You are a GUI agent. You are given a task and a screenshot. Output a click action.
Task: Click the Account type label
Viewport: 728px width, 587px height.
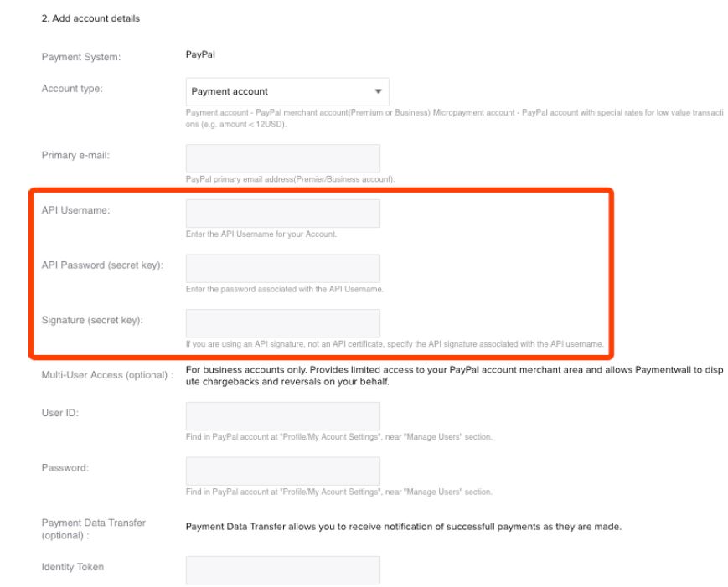72,89
